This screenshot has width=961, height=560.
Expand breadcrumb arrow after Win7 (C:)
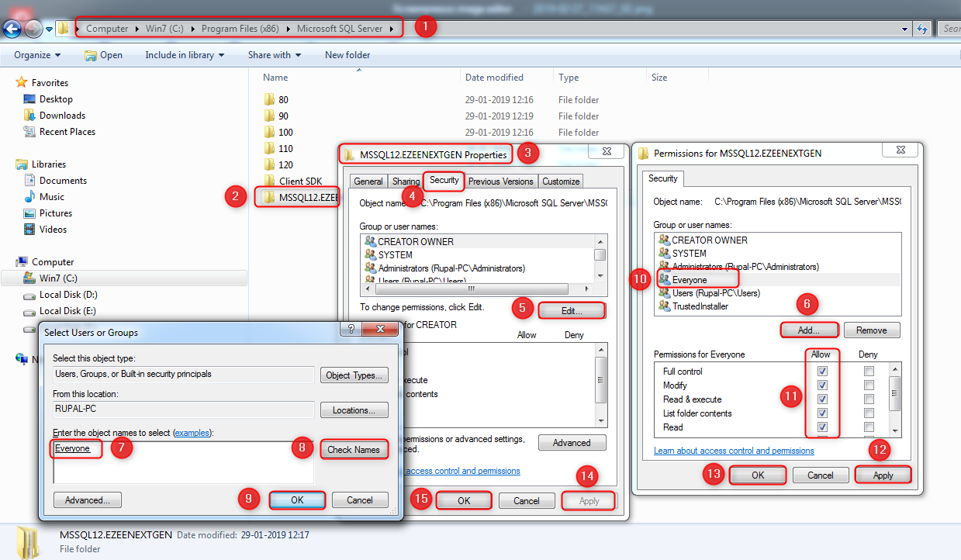192,29
